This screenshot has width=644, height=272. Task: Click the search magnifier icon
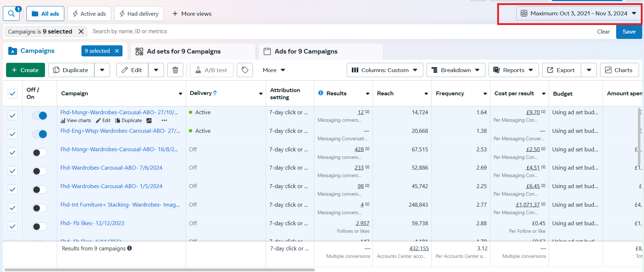click(11, 14)
